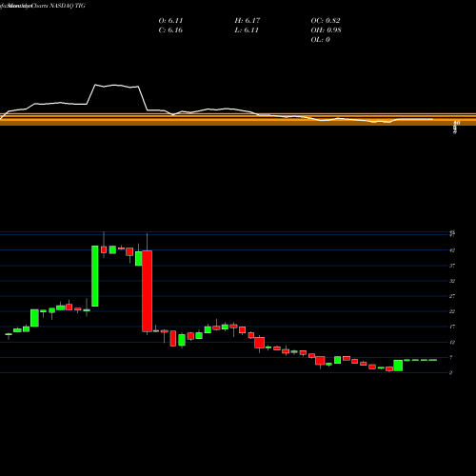This screenshot has height=476, width=476.
Task: Click the tallest red candlestick
Action: (x=147, y=291)
